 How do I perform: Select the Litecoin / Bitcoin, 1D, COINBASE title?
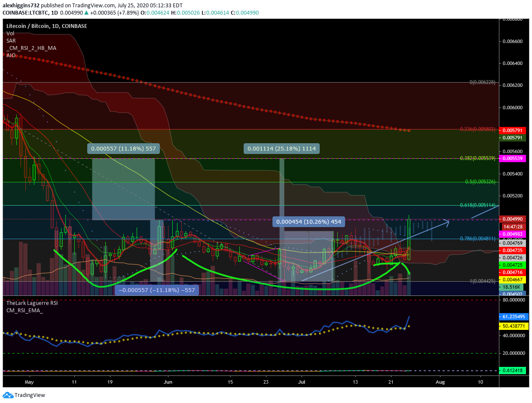[x=46, y=26]
